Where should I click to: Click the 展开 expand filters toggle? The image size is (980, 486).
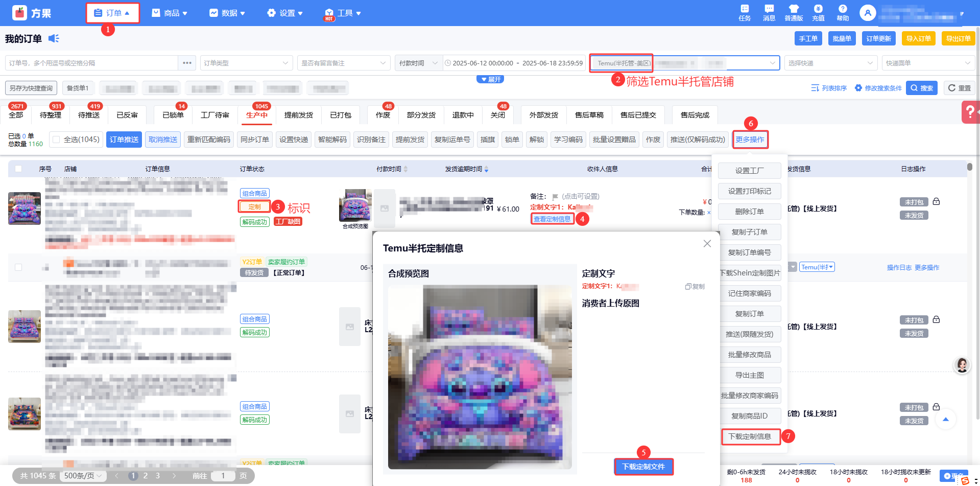click(x=490, y=79)
